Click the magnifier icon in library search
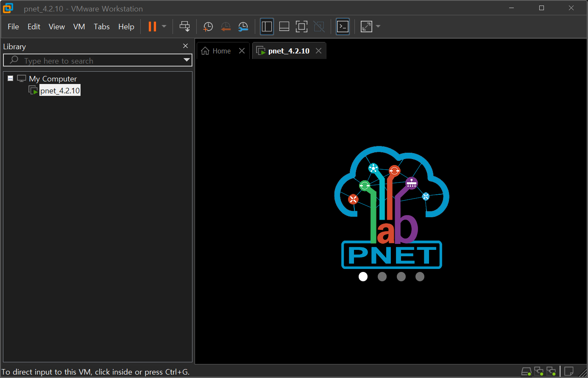This screenshot has width=588, height=378. 14,60
